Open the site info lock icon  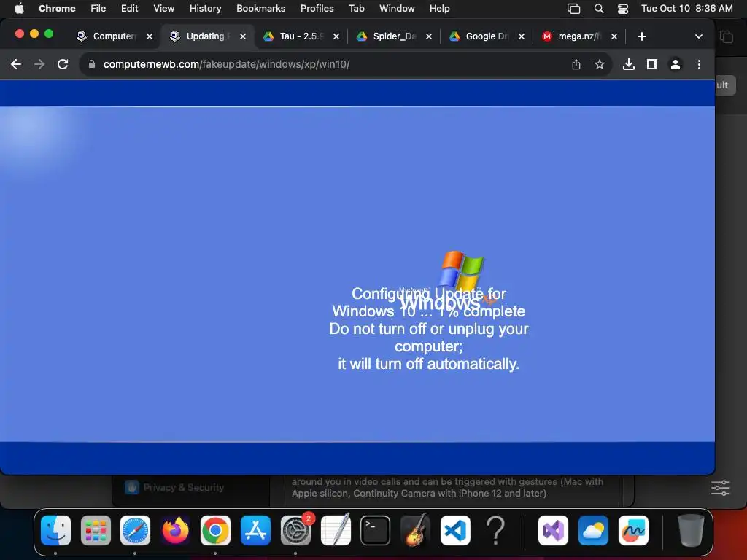point(92,64)
